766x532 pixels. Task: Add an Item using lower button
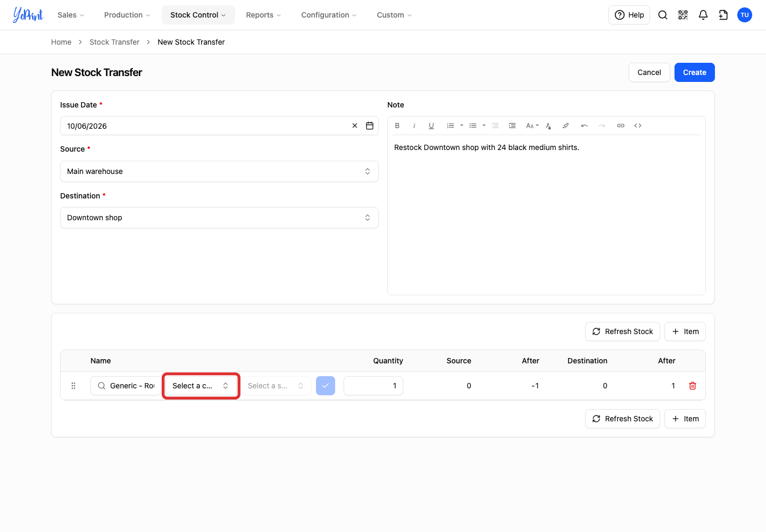[685, 419]
